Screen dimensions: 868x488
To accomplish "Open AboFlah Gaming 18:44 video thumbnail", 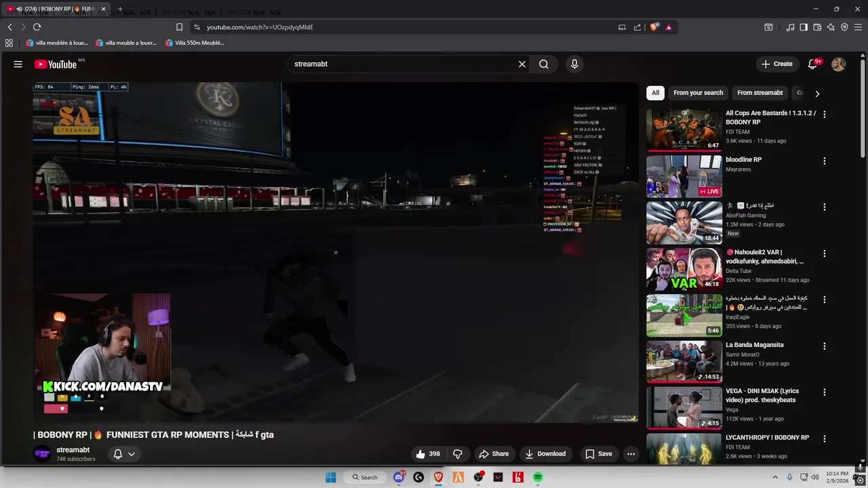I will pos(684,222).
